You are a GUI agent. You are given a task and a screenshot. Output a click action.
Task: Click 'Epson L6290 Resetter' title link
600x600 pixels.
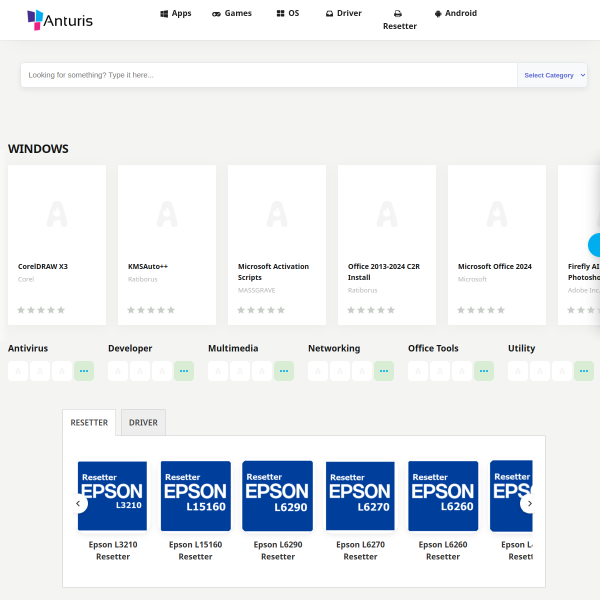coord(278,551)
